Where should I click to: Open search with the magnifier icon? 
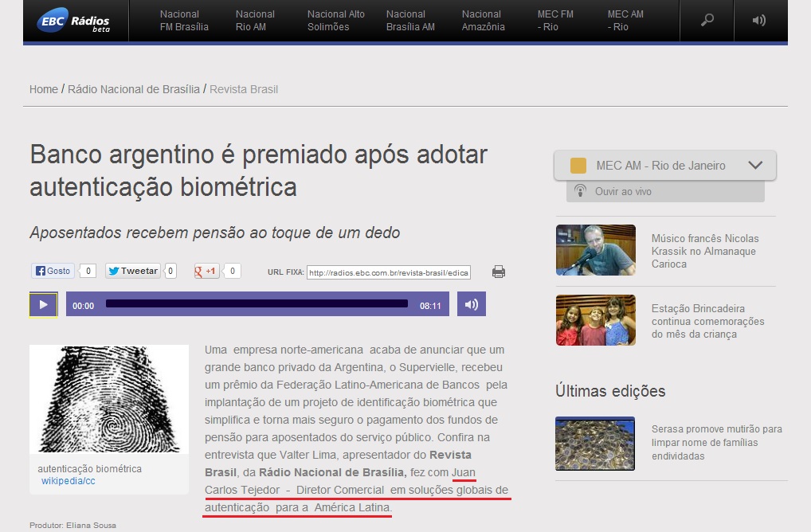[x=707, y=21]
